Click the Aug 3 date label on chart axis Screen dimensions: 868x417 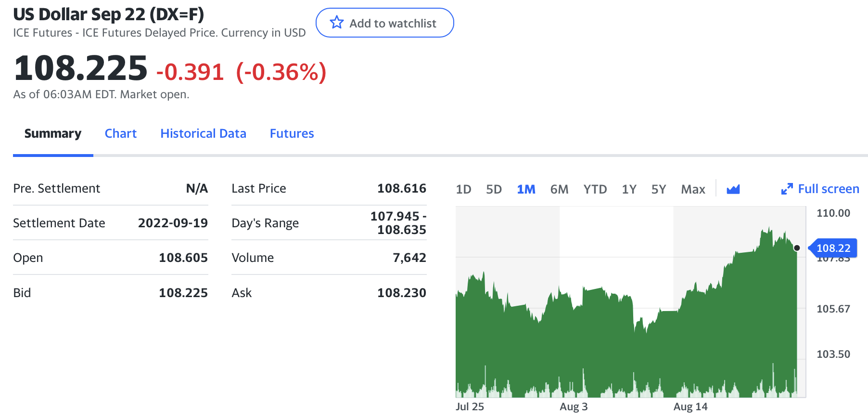574,406
